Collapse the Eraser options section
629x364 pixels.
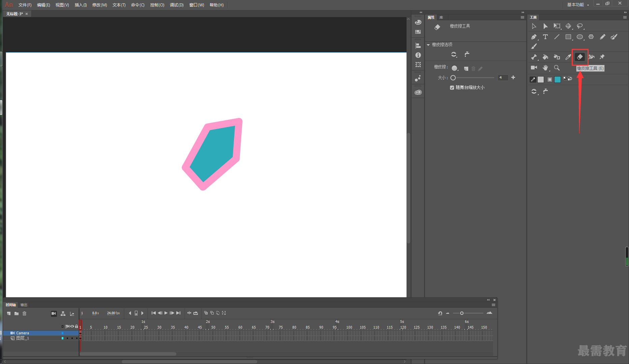click(x=428, y=45)
